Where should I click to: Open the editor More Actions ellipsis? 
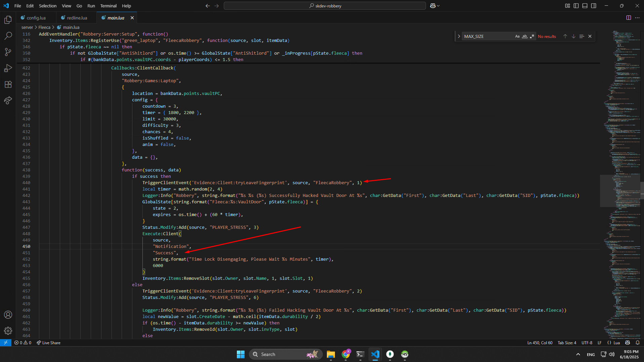[637, 18]
